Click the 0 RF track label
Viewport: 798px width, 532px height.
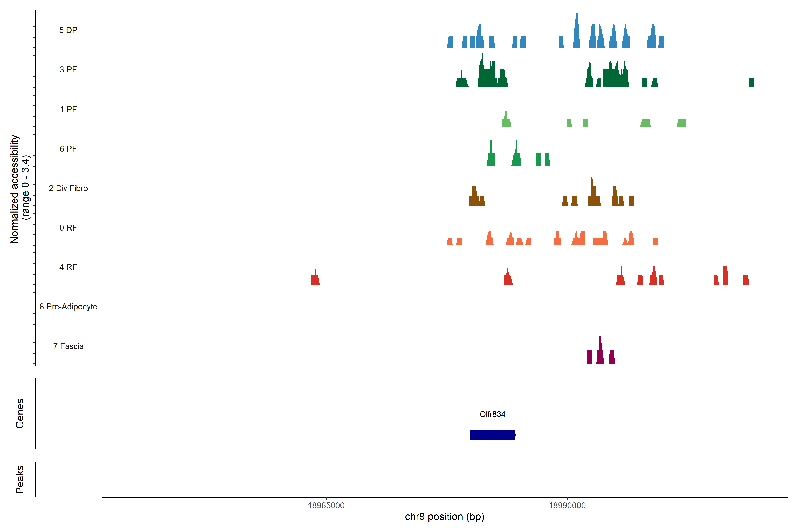tap(68, 228)
